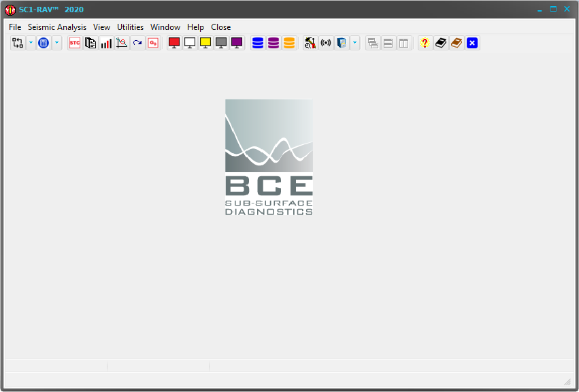Select the gray monitor icon
The height and width of the screenshot is (392, 579).
click(x=221, y=44)
